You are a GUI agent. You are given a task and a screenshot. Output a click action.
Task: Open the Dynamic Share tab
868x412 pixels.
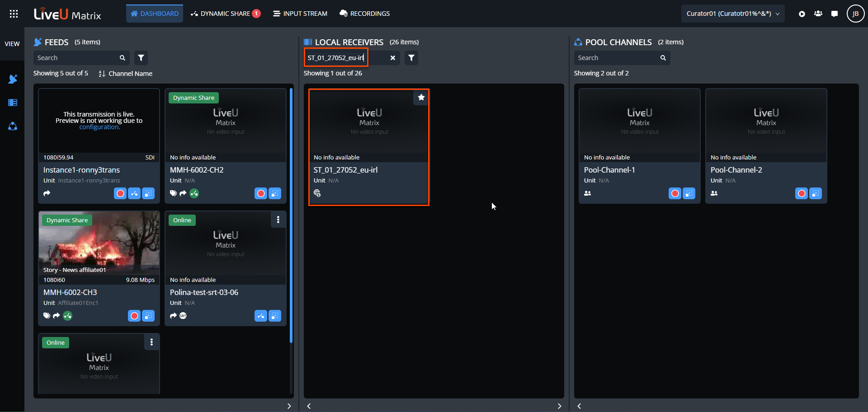click(x=226, y=14)
